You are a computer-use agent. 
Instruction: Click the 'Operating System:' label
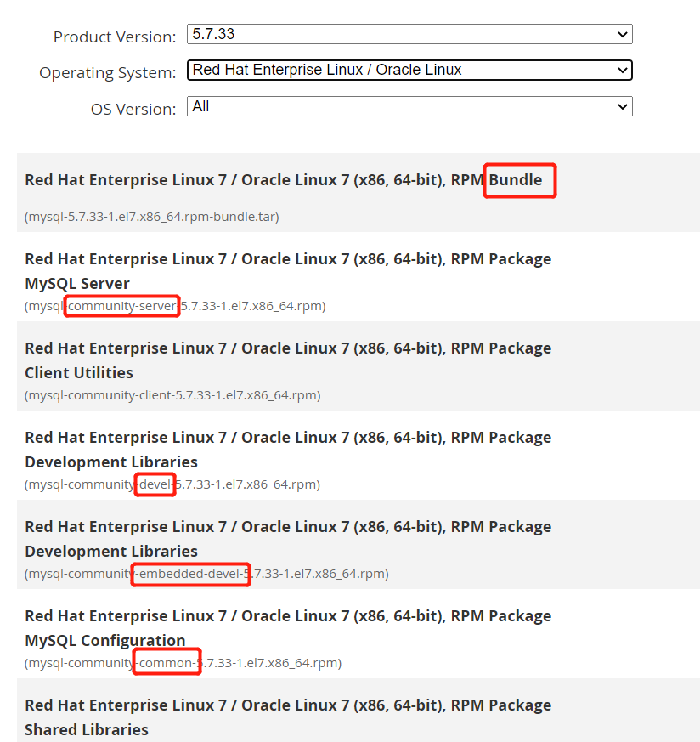[107, 73]
